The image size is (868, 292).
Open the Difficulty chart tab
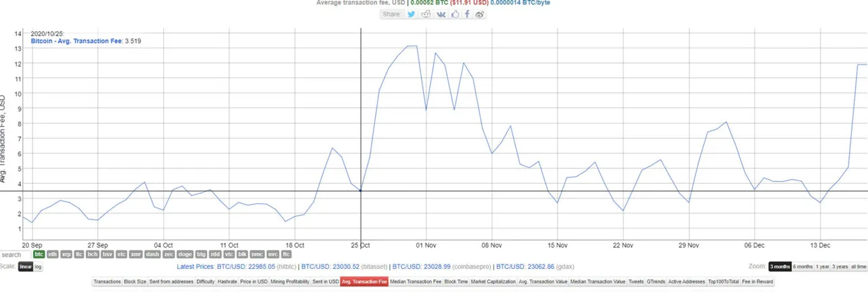pos(205,281)
